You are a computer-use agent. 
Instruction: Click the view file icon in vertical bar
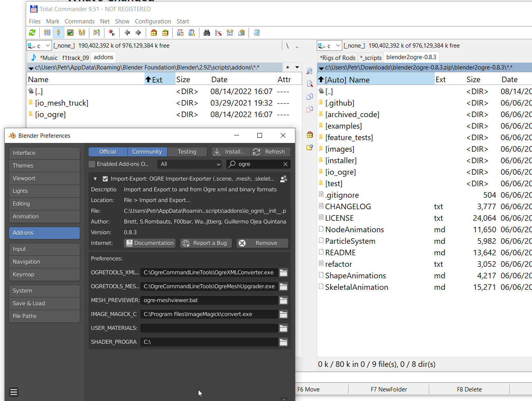310,71
